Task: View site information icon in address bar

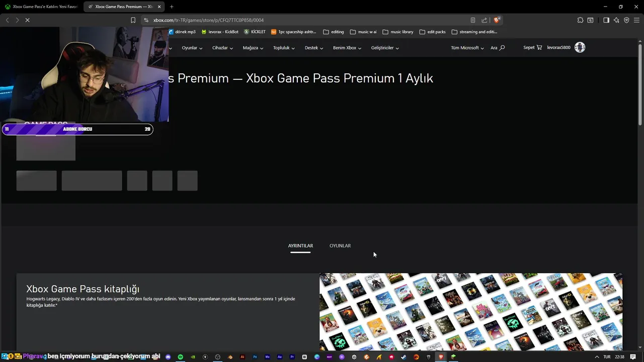Action: point(146,20)
